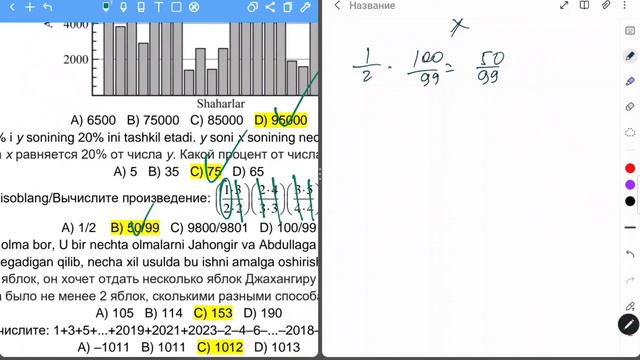Select the highlighter marker tool in blue toolbar
The height and width of the screenshot is (360, 640).
(x=123, y=7)
